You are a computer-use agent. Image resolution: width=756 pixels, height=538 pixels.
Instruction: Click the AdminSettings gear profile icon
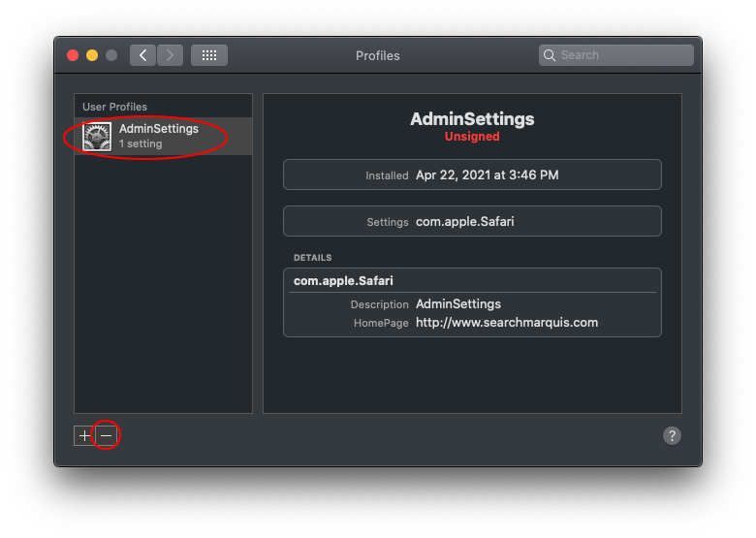(x=97, y=137)
